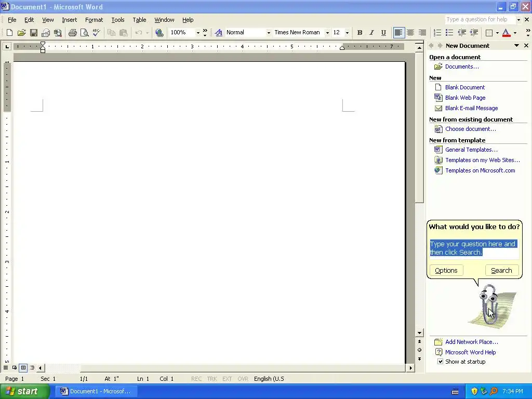Open the Microsoft Word Help link
The width and height of the screenshot is (532, 399).
coord(470,352)
